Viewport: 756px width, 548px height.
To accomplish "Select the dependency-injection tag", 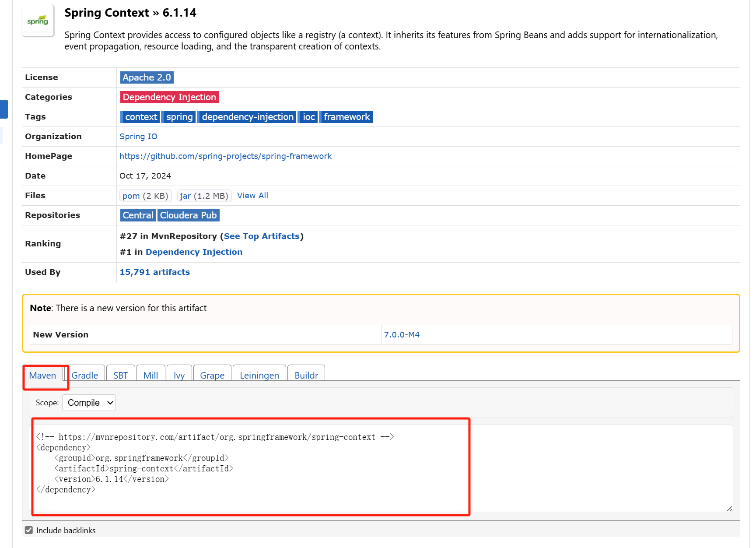I will coord(247,117).
